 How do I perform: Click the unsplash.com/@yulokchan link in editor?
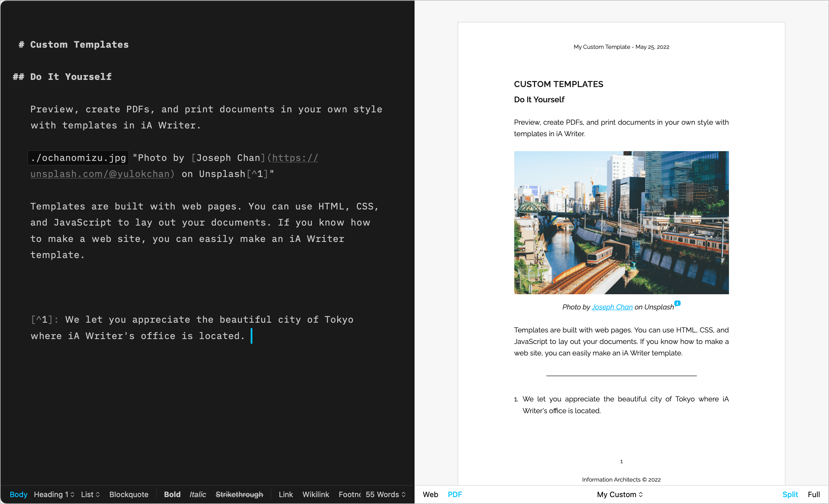pyautogui.click(x=100, y=174)
